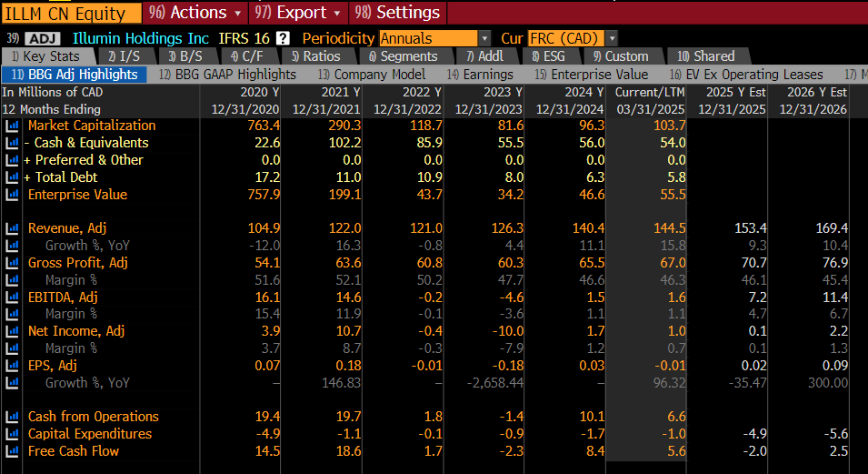Image resolution: width=868 pixels, height=474 pixels.
Task: Open chart icon for Cash from Operations
Action: pyautogui.click(x=12, y=417)
